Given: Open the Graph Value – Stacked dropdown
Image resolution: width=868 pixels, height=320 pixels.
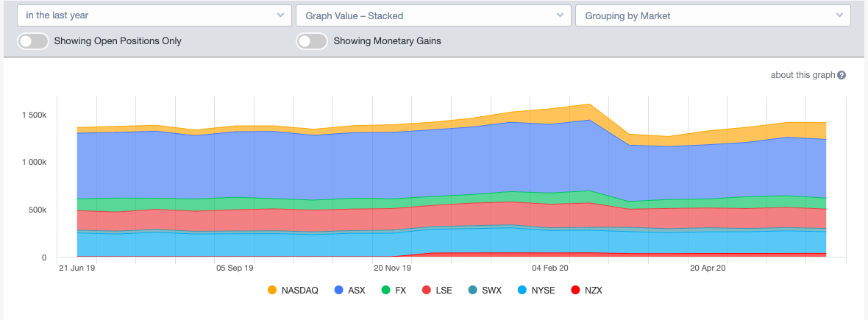Looking at the screenshot, I should (x=433, y=15).
